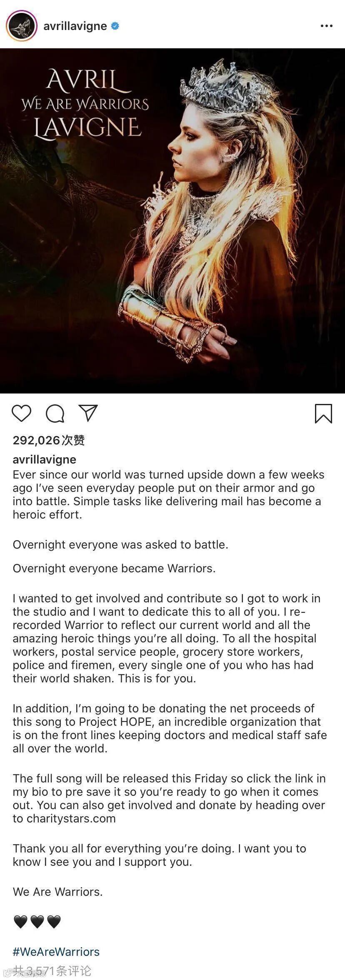The width and height of the screenshot is (345, 980).
Task: View all 3,571 comments
Action: [x=52, y=971]
